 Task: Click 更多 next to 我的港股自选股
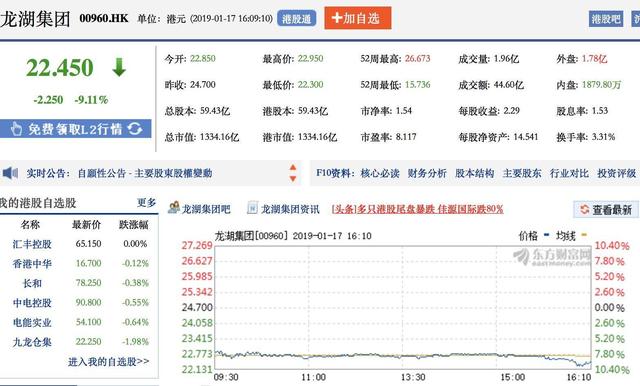(x=147, y=202)
